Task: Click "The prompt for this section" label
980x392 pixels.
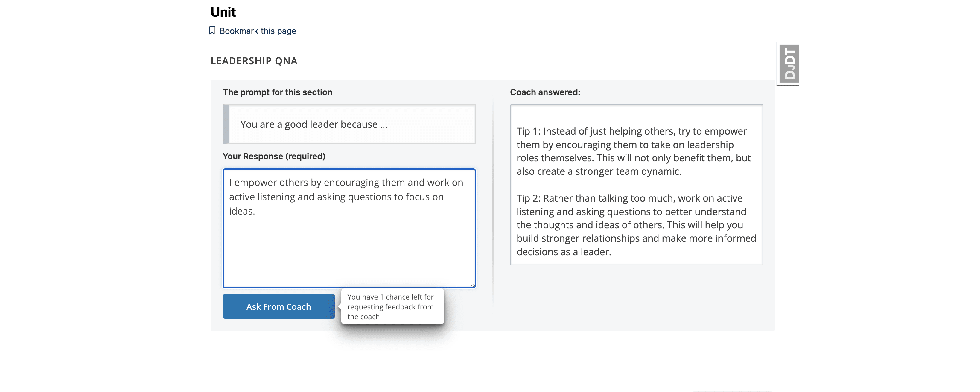Action: click(277, 92)
